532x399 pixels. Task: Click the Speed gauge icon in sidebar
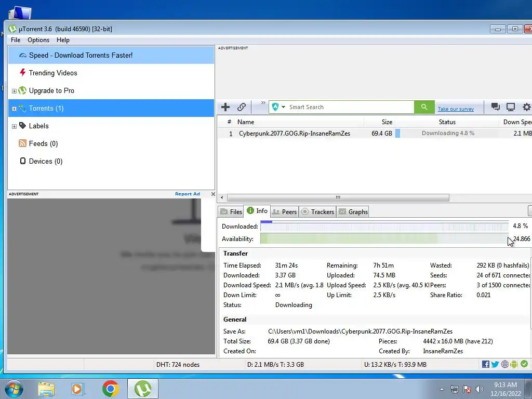pos(23,55)
